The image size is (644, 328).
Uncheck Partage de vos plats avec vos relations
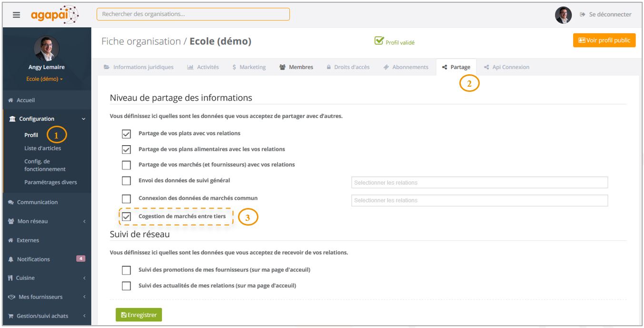tap(127, 134)
